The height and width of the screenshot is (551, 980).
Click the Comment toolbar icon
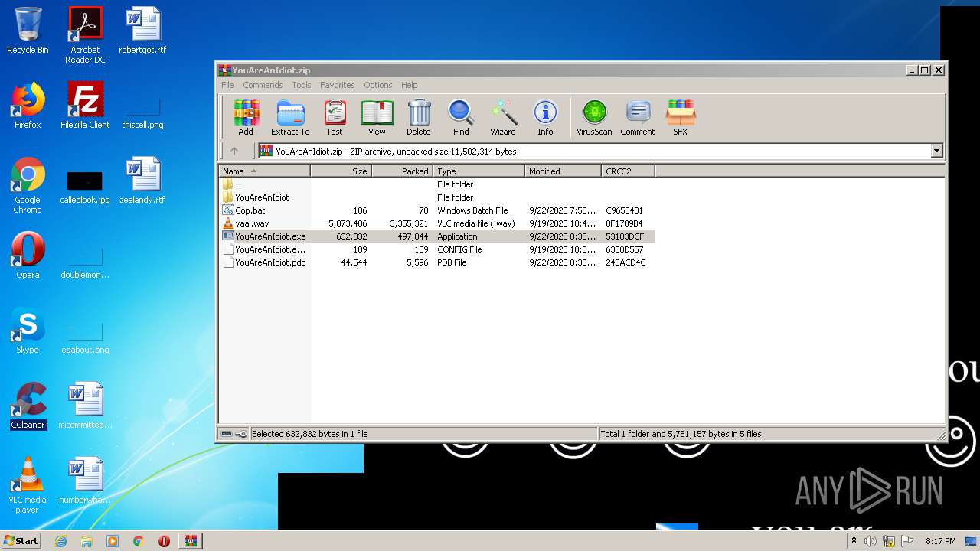638,118
